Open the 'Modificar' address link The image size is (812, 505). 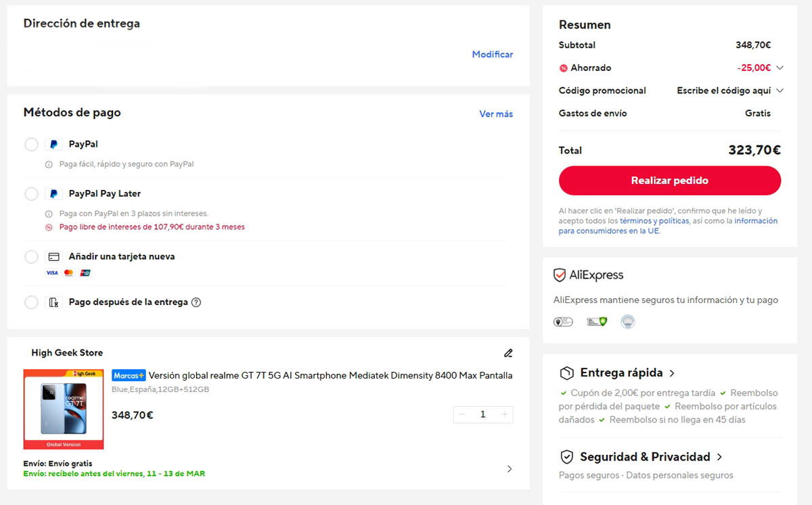[492, 54]
